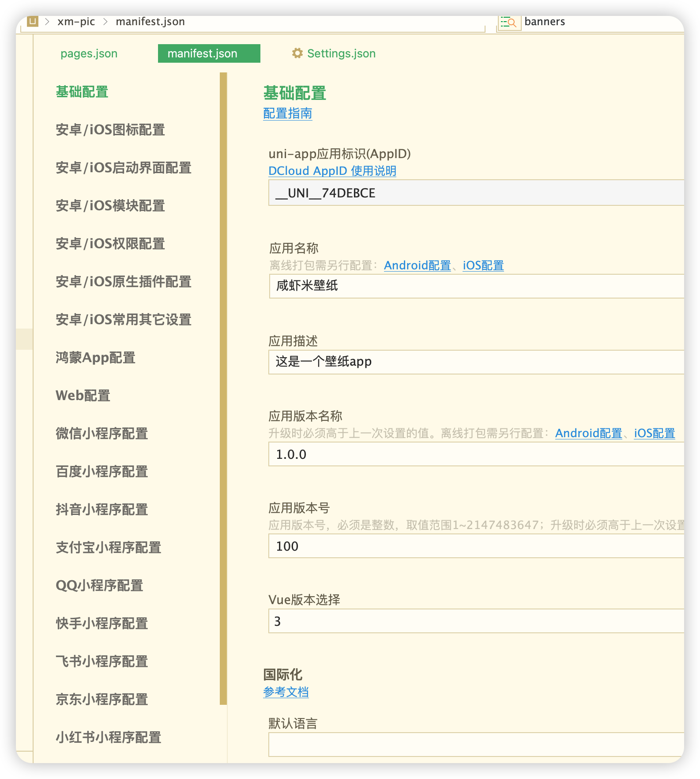Click the 应用描述 input field
This screenshot has height=779, width=700.
pyautogui.click(x=476, y=362)
